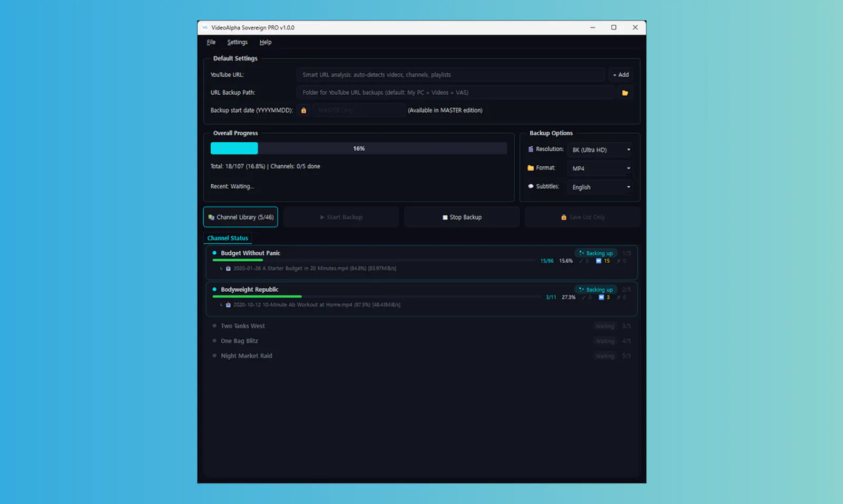Screen dimensions: 843x504
Task: Click the A Starter Budget in 20 Minutes.mp4 file line
Action: tap(315, 269)
